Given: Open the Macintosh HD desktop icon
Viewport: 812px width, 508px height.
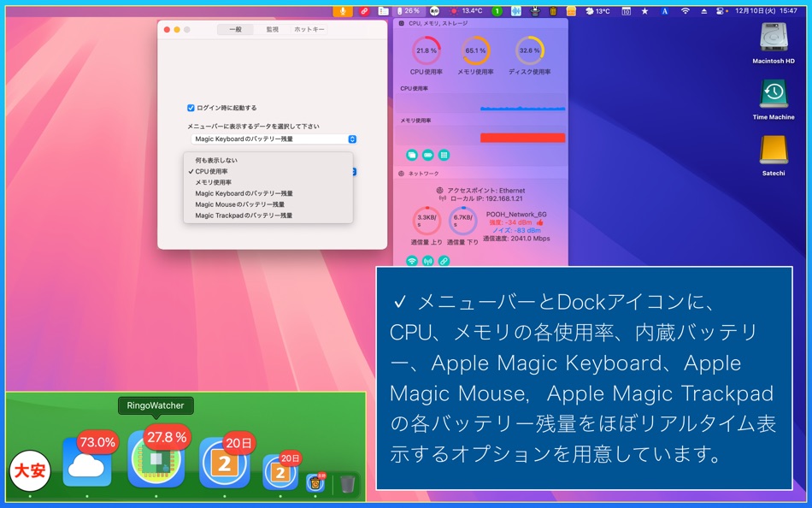Looking at the screenshot, I should pyautogui.click(x=774, y=38).
